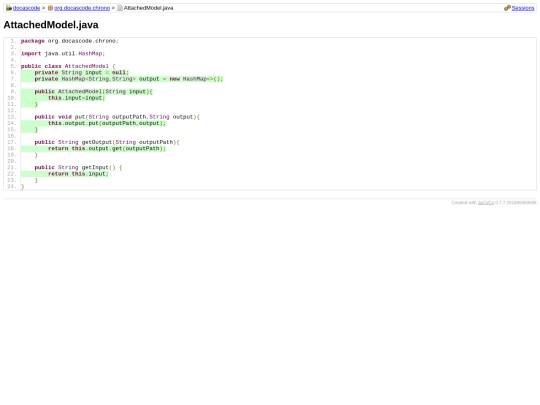The height and width of the screenshot is (405, 540).
Task: Click line 9 AttachedModel constructor signature
Action: [x=93, y=92]
